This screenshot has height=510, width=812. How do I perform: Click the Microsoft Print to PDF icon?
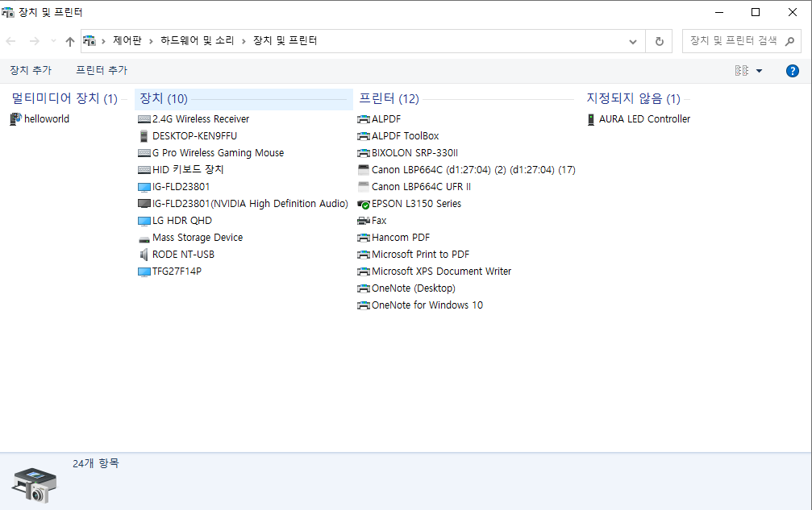[364, 255]
